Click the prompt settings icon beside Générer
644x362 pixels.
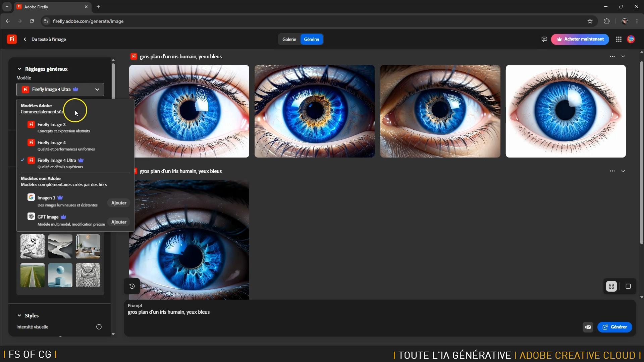(x=588, y=327)
